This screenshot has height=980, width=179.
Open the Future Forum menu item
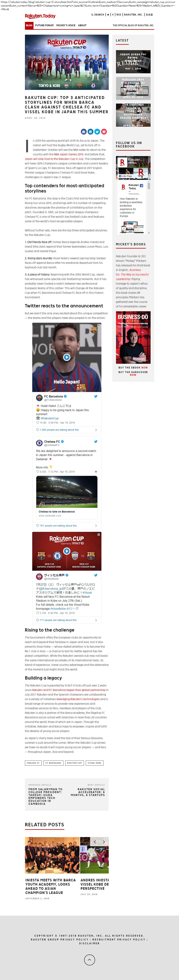click(x=44, y=26)
